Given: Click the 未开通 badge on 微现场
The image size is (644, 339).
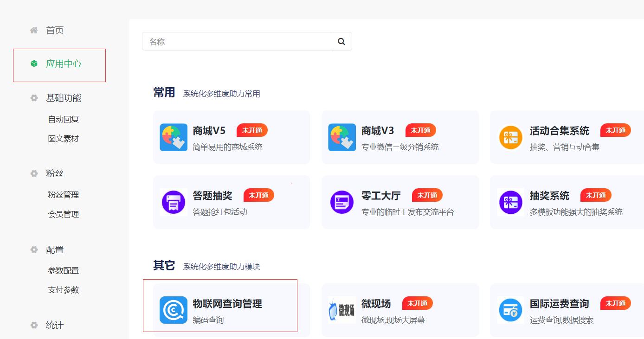Looking at the screenshot, I should (x=417, y=303).
